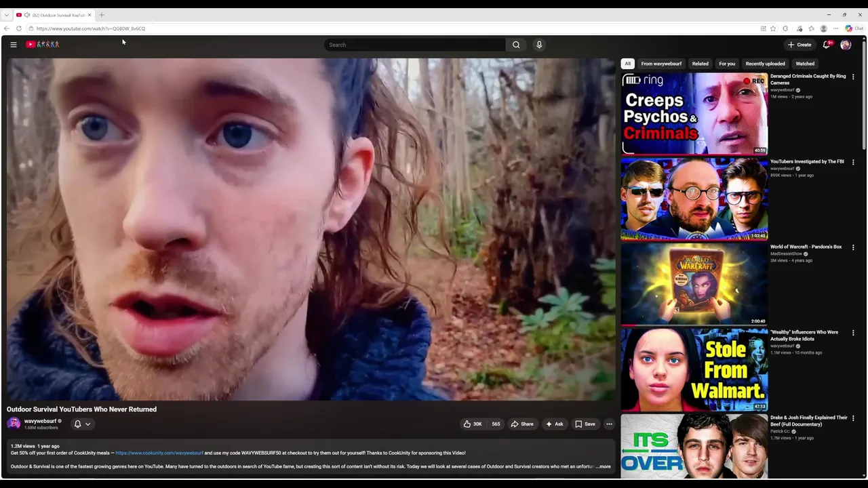This screenshot has height=488, width=868.
Task: Open options for Drake & Josh video
Action: tap(853, 418)
